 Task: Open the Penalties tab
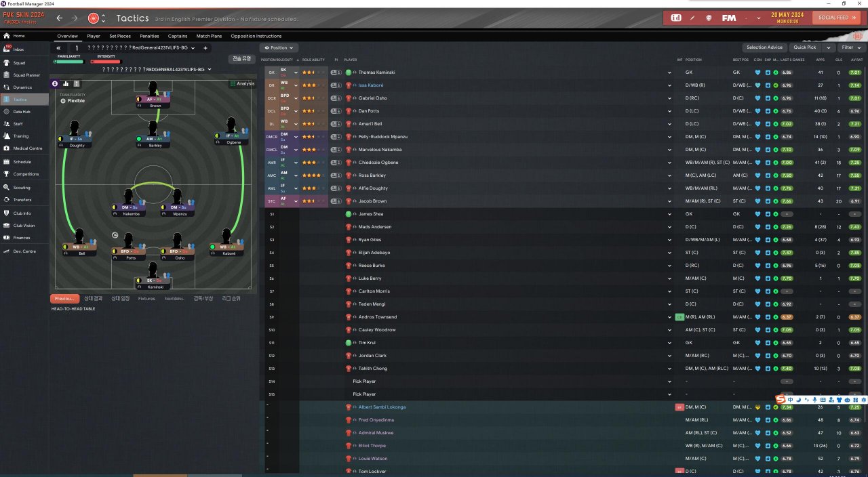149,36
